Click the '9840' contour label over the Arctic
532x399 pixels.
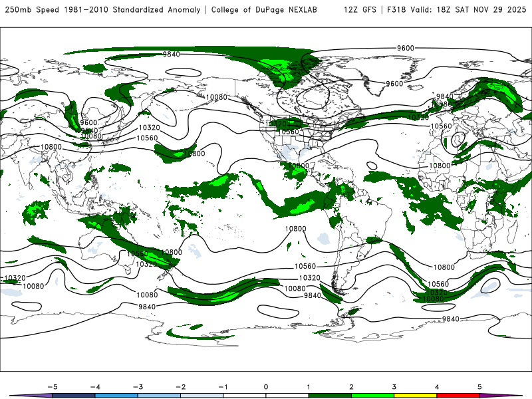(172, 54)
